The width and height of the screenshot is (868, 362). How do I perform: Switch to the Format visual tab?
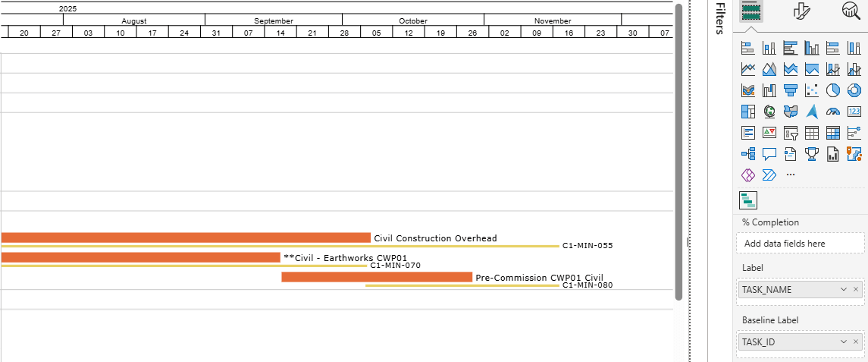point(801,11)
